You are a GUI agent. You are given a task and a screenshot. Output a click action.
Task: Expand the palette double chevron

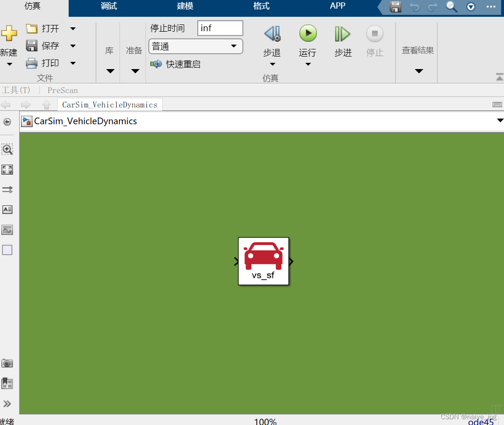[7, 404]
